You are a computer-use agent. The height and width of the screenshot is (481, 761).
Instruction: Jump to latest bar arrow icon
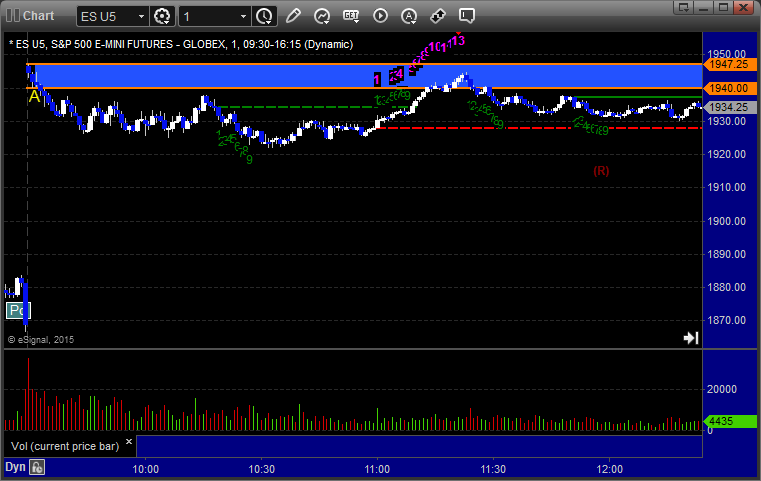click(x=691, y=338)
